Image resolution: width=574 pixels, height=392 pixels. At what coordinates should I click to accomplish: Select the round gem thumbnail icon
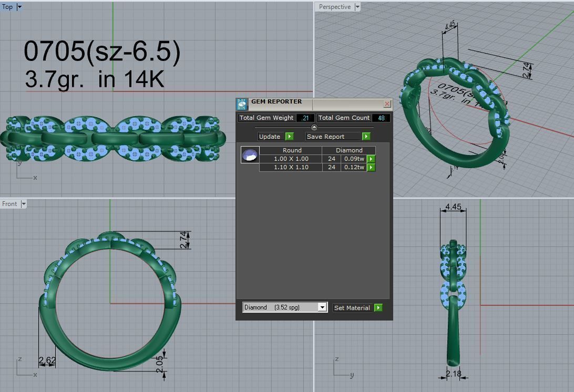point(250,154)
